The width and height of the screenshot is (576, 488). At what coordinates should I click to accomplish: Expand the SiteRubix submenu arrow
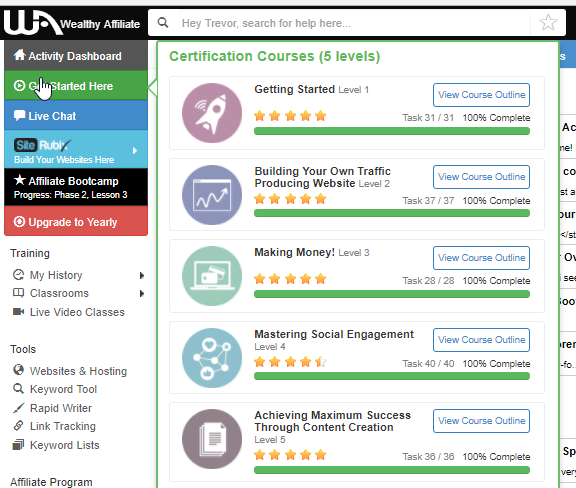tap(135, 150)
